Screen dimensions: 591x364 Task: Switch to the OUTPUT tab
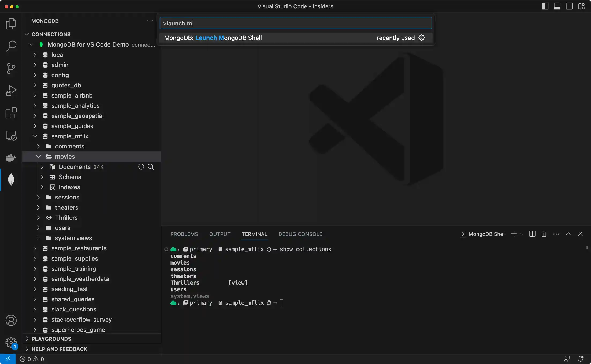[x=220, y=234]
